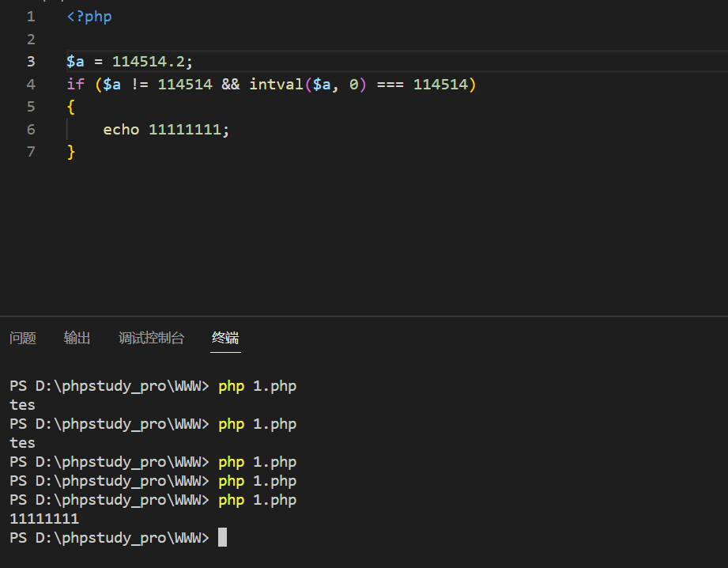Click line number 7 in gutter
This screenshot has height=568, width=728.
[x=31, y=152]
